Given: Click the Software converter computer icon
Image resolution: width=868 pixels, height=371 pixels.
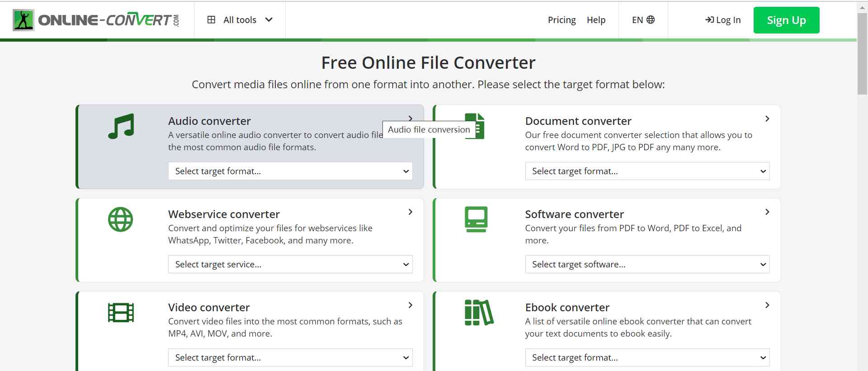Looking at the screenshot, I should tap(476, 219).
